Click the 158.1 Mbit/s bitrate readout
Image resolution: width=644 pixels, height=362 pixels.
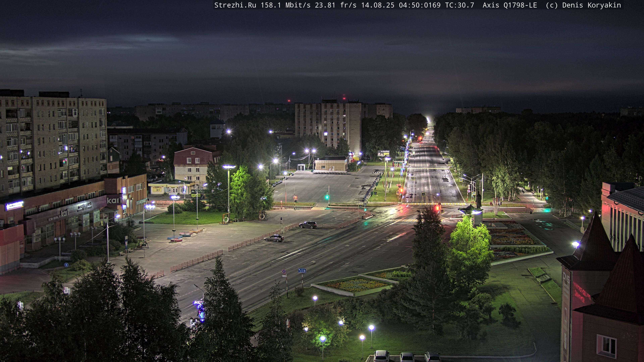(285, 5)
